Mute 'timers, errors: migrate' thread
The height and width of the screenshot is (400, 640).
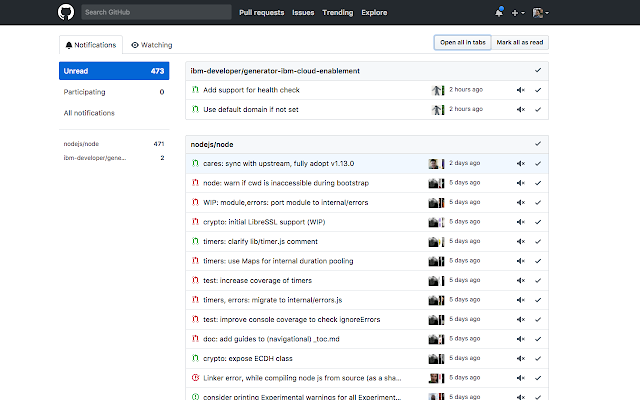520,300
